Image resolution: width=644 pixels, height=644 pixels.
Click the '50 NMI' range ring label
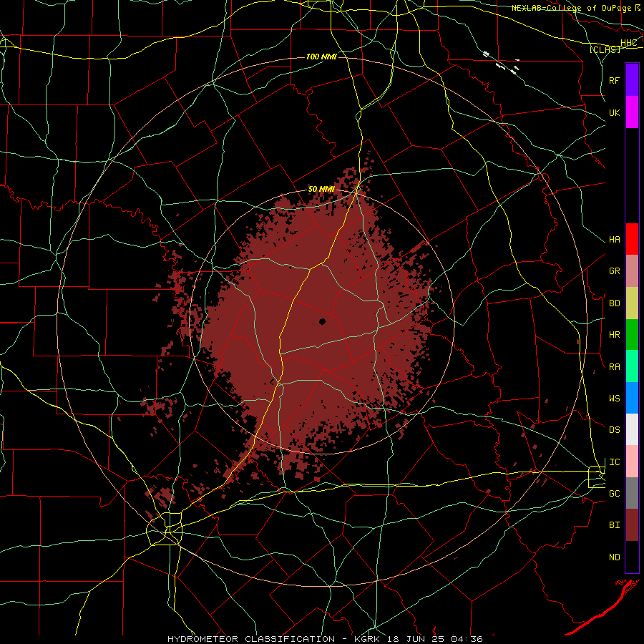tap(321, 189)
